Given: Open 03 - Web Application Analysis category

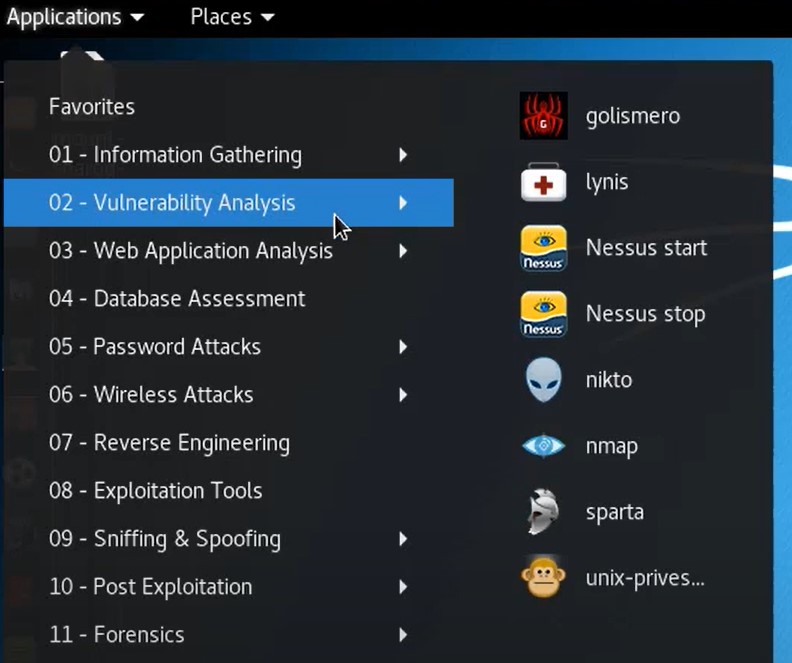Looking at the screenshot, I should coord(228,251).
